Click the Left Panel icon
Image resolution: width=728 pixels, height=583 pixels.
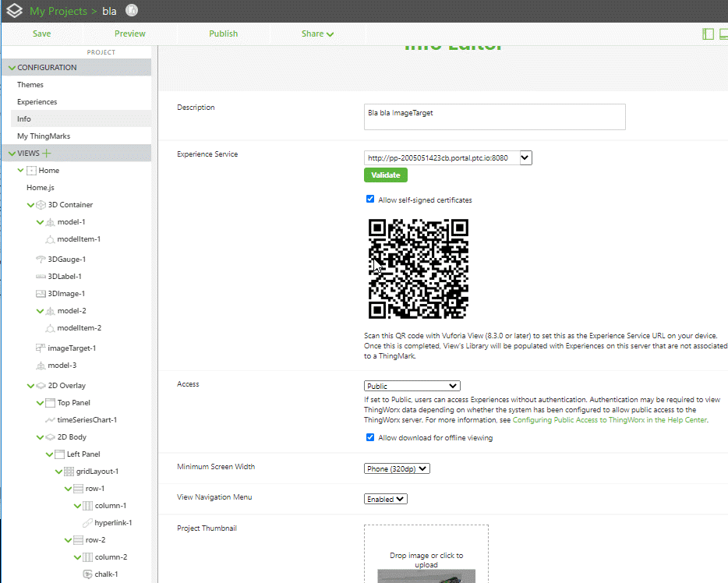pos(59,454)
